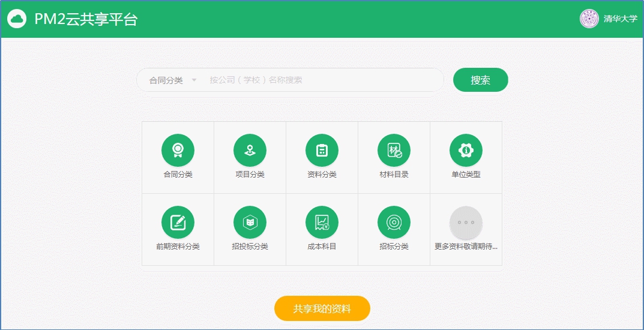The height and width of the screenshot is (330, 644).
Task: Open the 材料目录 icon
Action: pyautogui.click(x=394, y=150)
